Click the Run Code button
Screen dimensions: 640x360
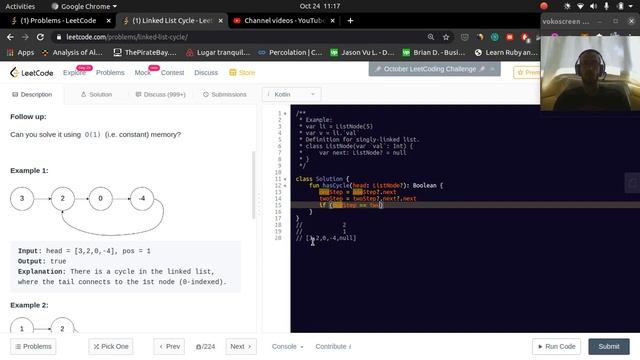(556, 347)
